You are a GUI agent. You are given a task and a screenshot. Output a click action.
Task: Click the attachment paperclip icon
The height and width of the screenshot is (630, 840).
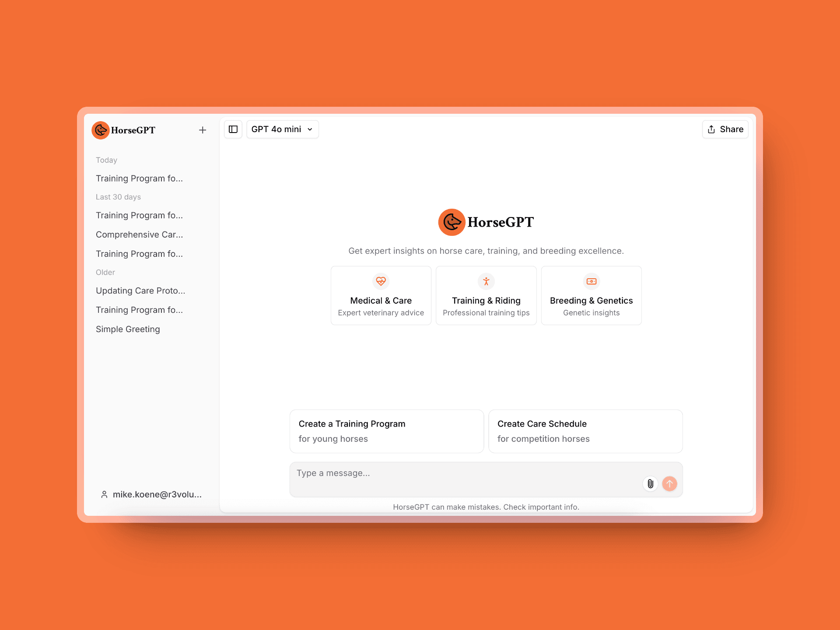(651, 484)
